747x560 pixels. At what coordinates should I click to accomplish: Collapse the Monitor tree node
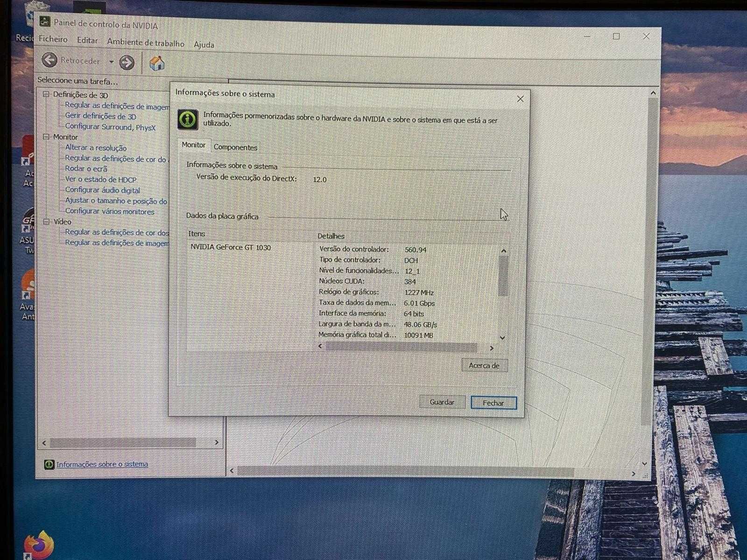point(46,137)
